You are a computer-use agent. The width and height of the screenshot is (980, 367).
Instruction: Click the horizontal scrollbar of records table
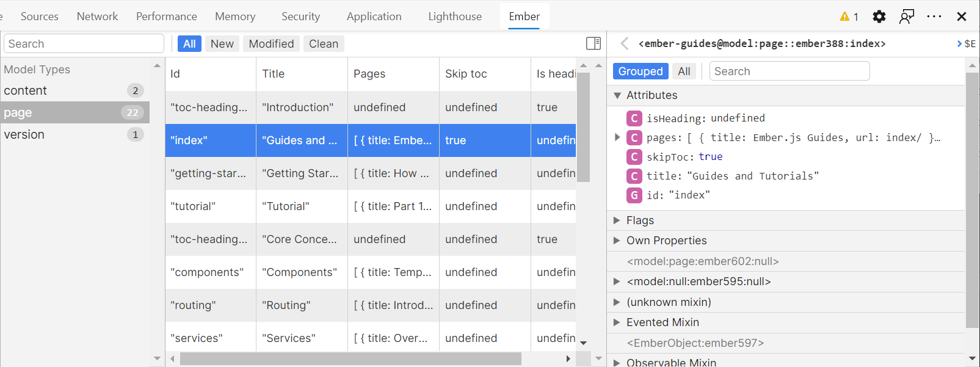350,359
